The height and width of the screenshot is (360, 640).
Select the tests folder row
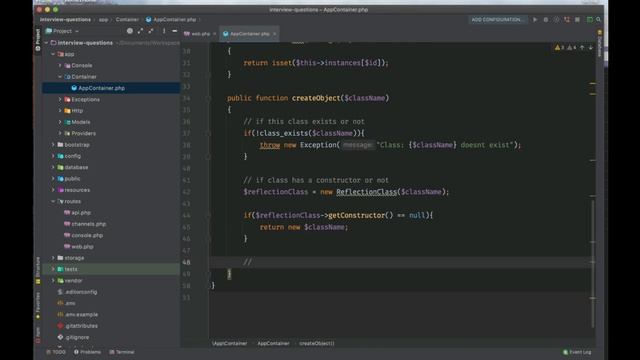111,269
